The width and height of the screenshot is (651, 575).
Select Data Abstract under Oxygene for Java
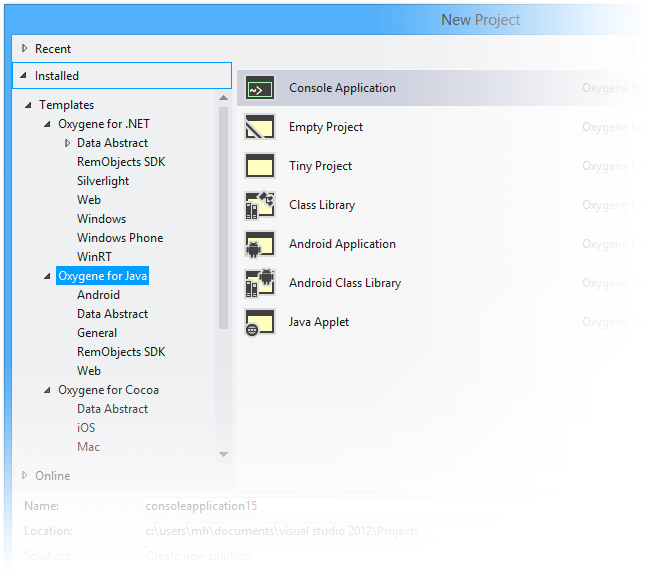pos(113,314)
